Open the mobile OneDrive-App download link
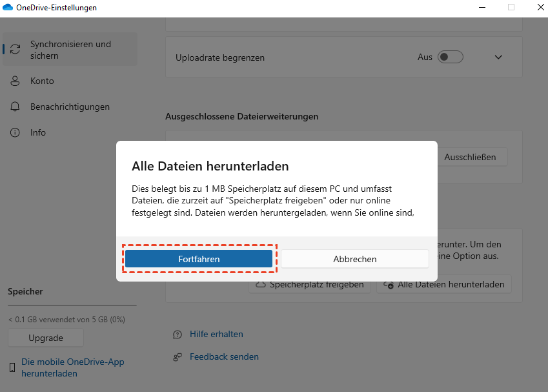This screenshot has height=392, width=548. 73,367
